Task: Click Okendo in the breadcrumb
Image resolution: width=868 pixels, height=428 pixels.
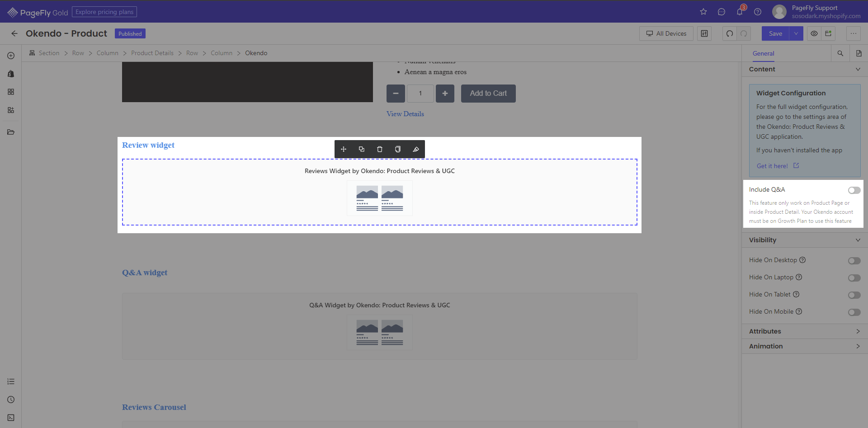Action: (256, 53)
